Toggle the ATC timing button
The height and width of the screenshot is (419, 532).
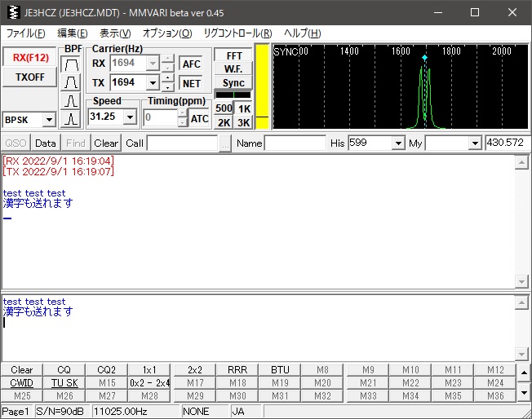click(200, 118)
